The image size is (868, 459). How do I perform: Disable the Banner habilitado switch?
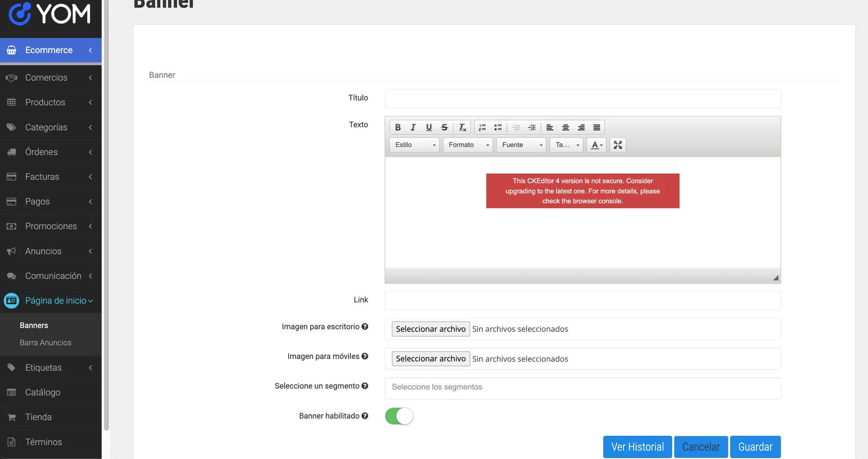pos(399,416)
